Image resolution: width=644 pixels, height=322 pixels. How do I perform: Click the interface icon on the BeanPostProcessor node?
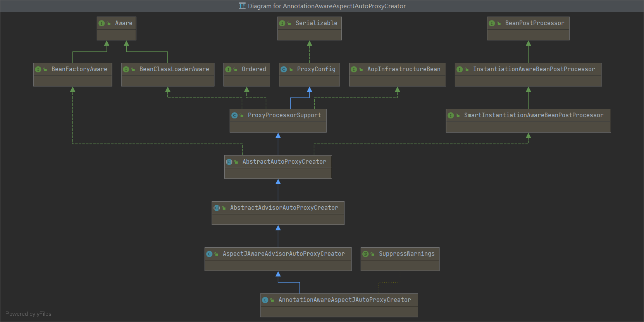point(492,23)
